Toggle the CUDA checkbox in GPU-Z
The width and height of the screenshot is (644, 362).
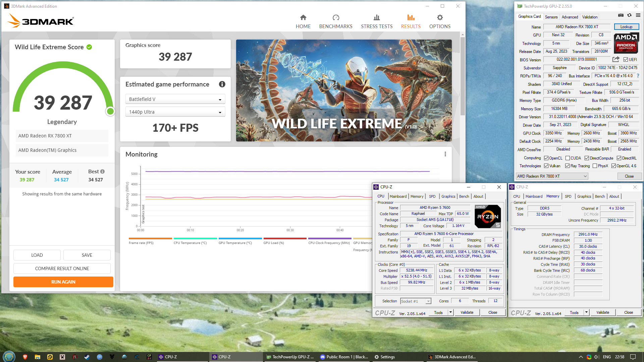[568, 158]
